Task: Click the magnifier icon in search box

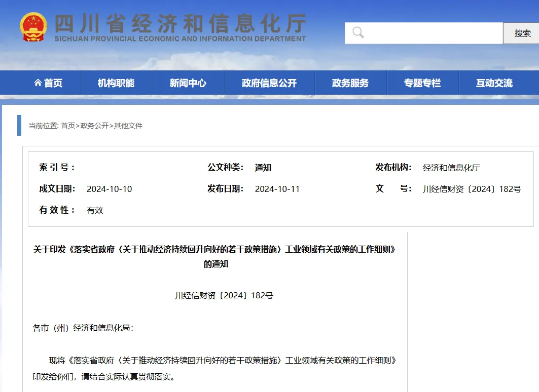Action: click(358, 33)
